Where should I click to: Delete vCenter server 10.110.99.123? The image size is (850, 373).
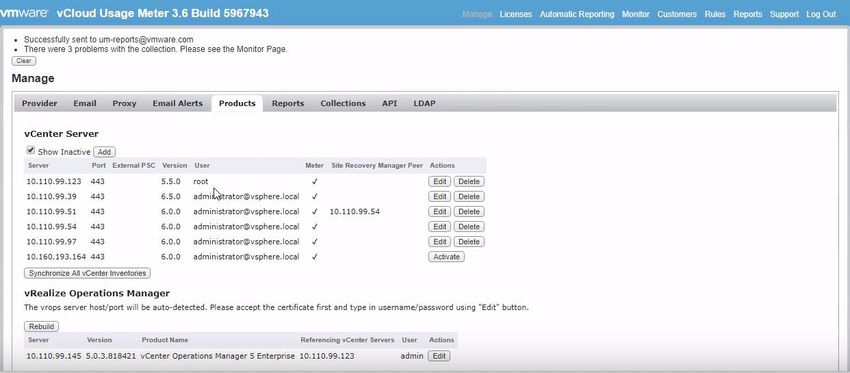tap(469, 182)
